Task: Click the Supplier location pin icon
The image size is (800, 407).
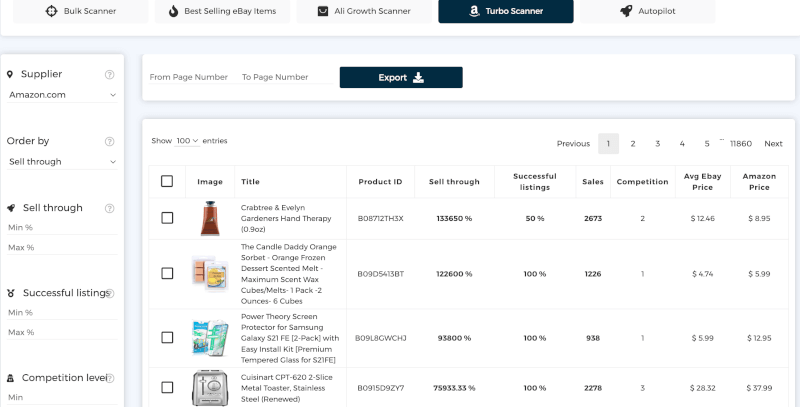Action: coord(10,74)
